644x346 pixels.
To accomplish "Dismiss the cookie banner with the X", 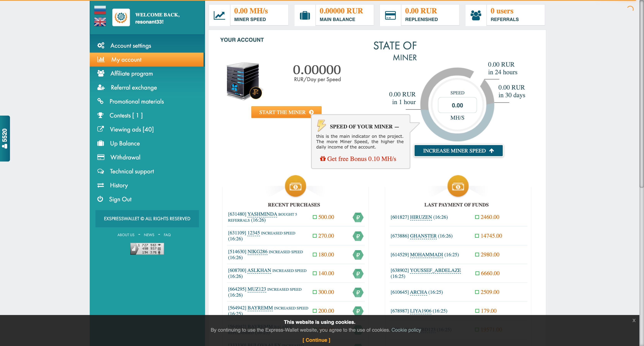I will tap(634, 320).
